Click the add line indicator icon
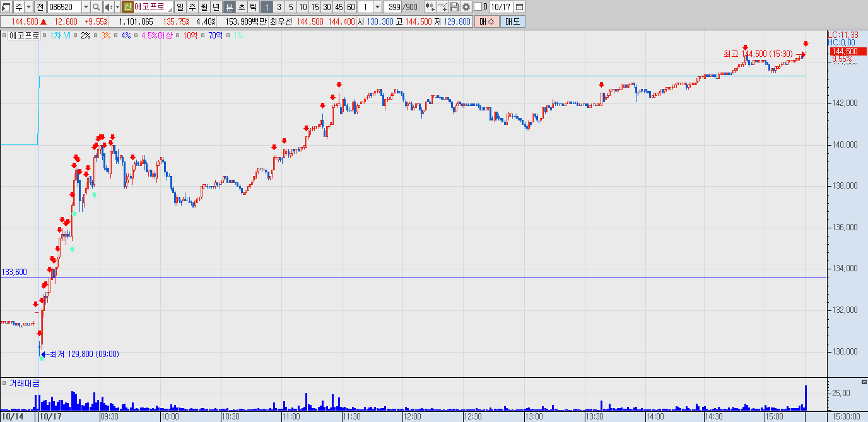This screenshot has height=422, width=868. point(442,7)
